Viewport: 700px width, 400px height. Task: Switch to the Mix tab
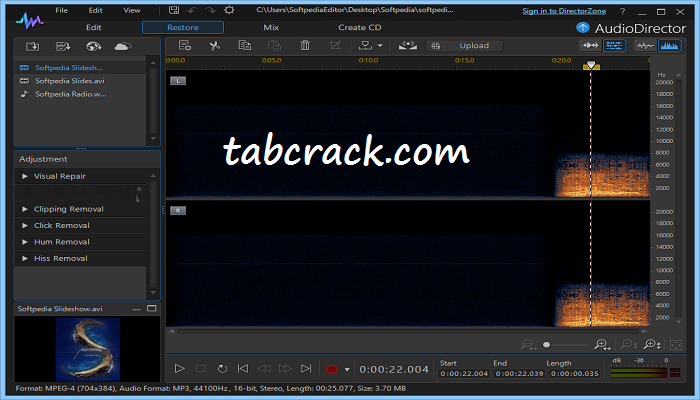[x=271, y=27]
